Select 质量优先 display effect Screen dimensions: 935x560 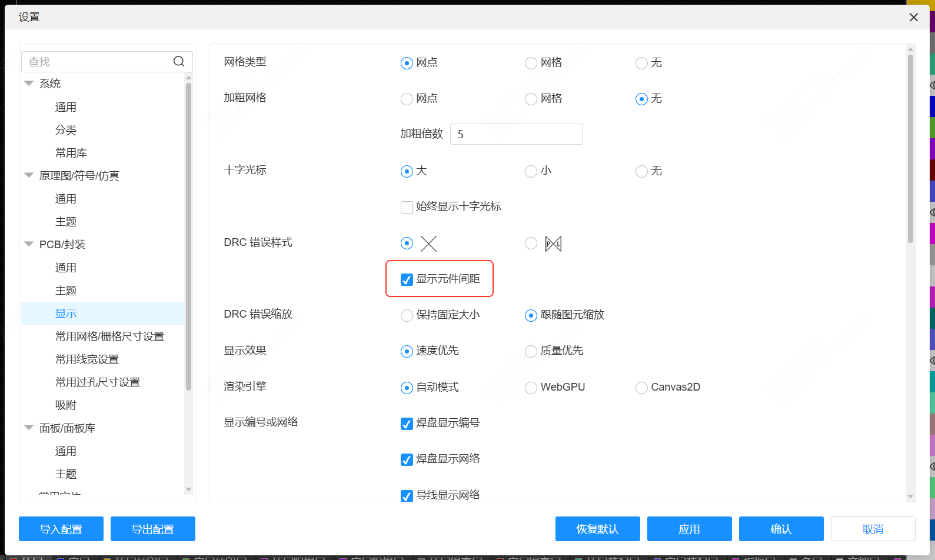tap(531, 351)
